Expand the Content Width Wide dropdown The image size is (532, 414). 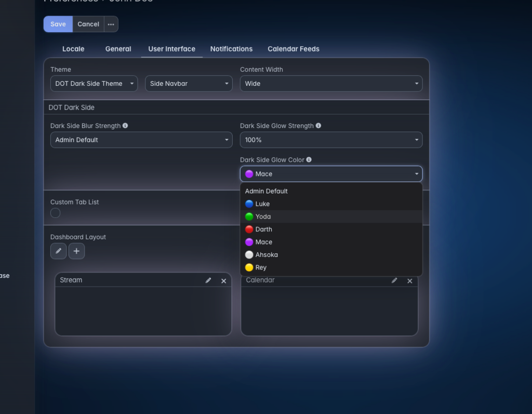pos(331,84)
